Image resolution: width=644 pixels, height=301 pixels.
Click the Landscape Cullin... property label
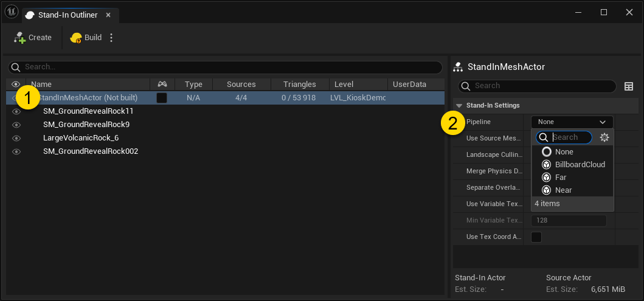coord(494,155)
